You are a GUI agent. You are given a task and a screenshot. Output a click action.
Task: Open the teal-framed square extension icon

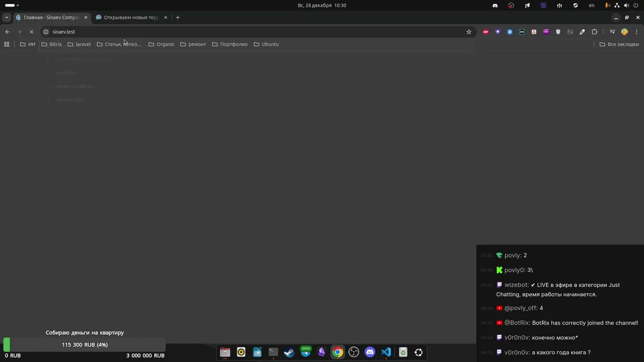(x=522, y=32)
